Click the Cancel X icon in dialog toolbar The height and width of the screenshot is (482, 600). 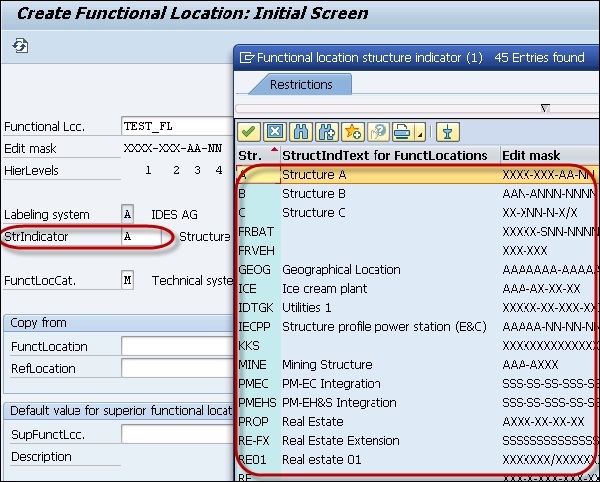(275, 131)
